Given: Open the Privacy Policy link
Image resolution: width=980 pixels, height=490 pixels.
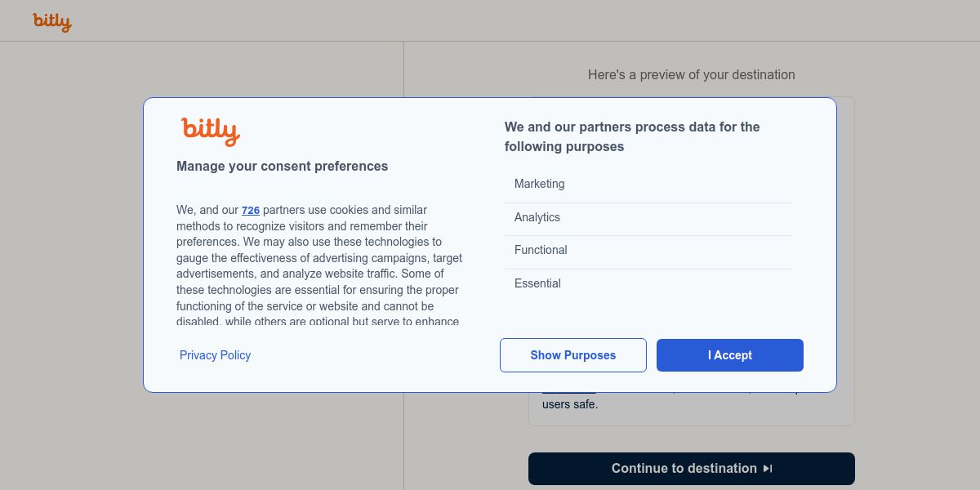Looking at the screenshot, I should (215, 355).
